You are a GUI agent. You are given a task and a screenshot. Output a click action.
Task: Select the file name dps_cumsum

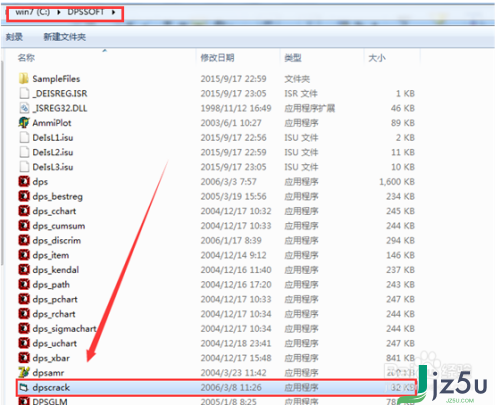(59, 226)
